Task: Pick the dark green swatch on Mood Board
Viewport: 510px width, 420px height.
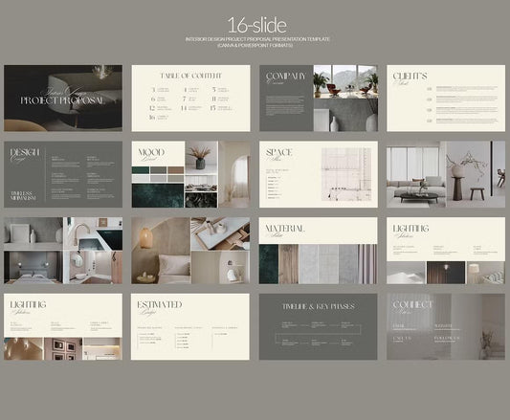Action: [141, 170]
